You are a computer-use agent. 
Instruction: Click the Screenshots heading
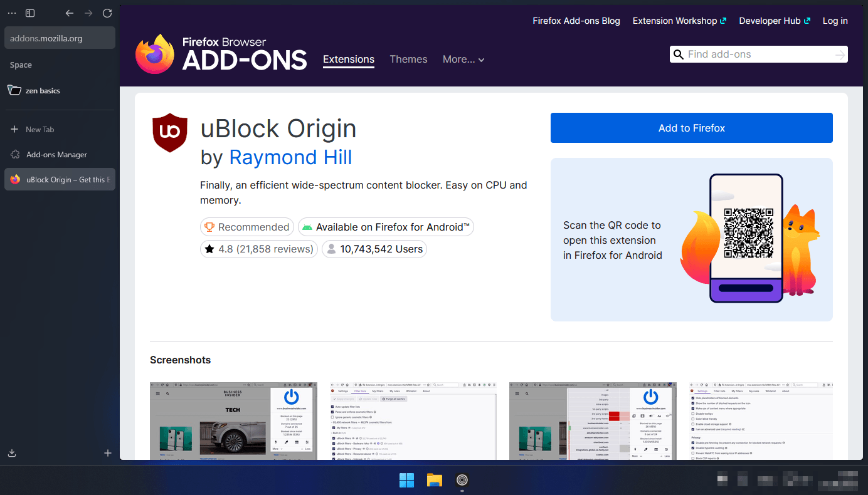181,360
